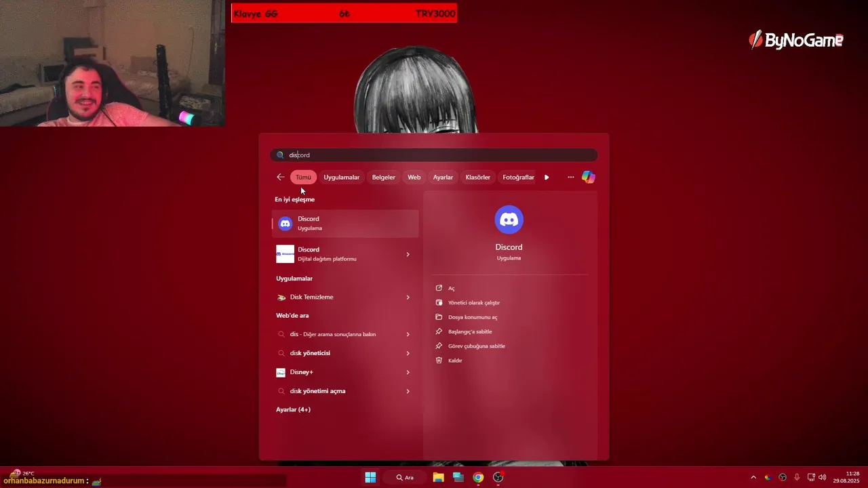
Task: Select the Discord Uygulama best match row
Action: point(345,224)
